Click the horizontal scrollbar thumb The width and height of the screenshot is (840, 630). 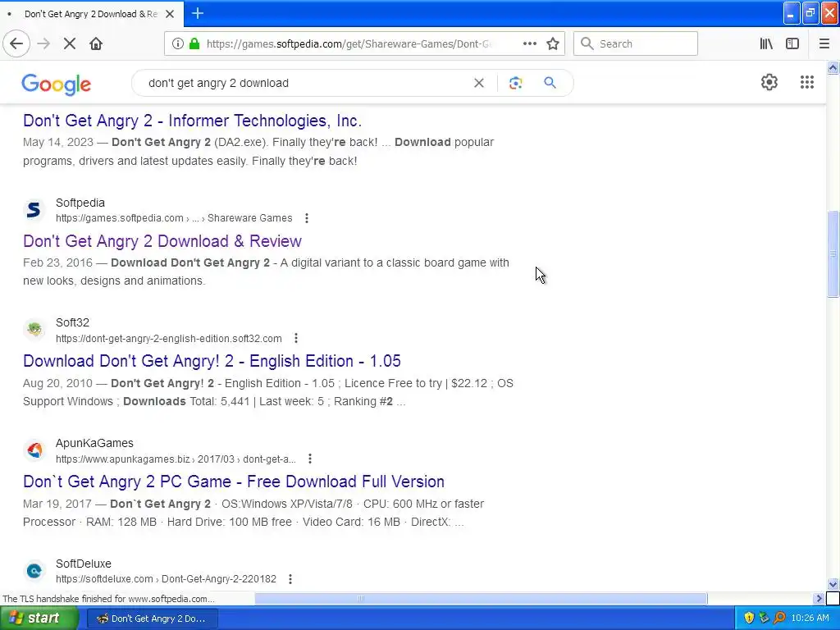coord(481,598)
